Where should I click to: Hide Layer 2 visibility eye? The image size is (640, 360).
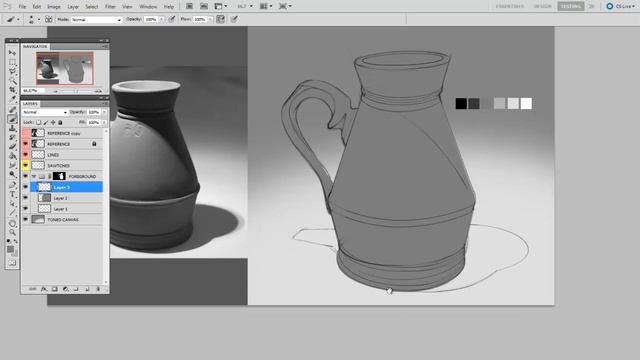26,198
